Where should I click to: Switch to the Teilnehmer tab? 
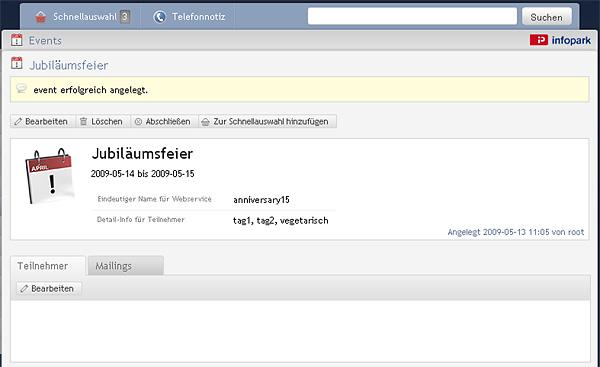[48, 266]
